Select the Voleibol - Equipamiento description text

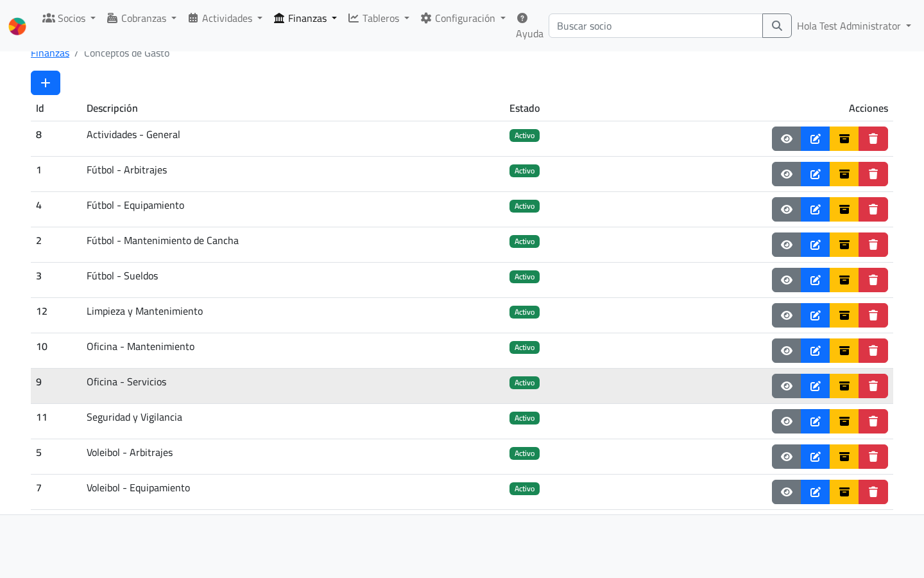click(x=138, y=488)
